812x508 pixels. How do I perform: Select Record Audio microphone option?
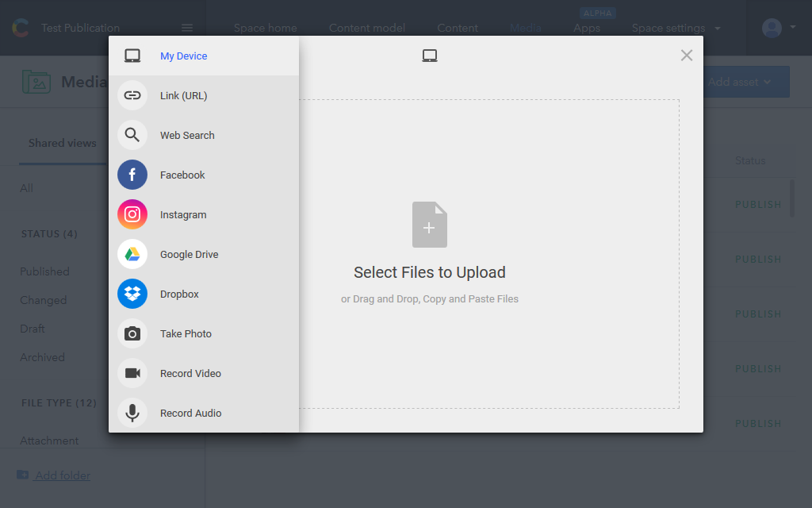tap(132, 413)
